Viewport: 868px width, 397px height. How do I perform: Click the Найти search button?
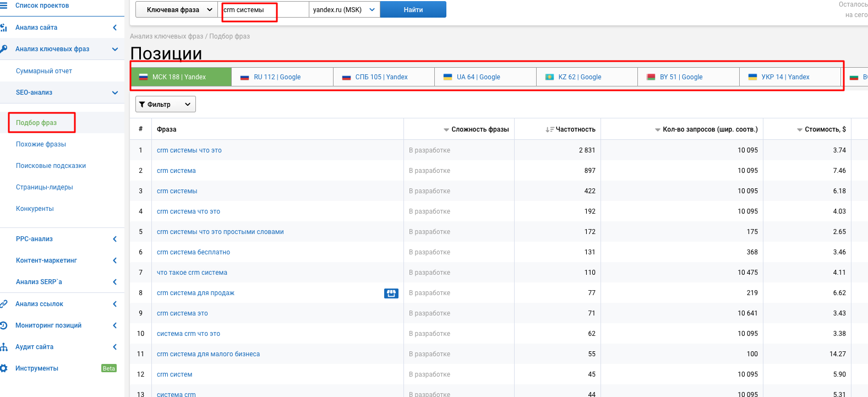pos(413,10)
